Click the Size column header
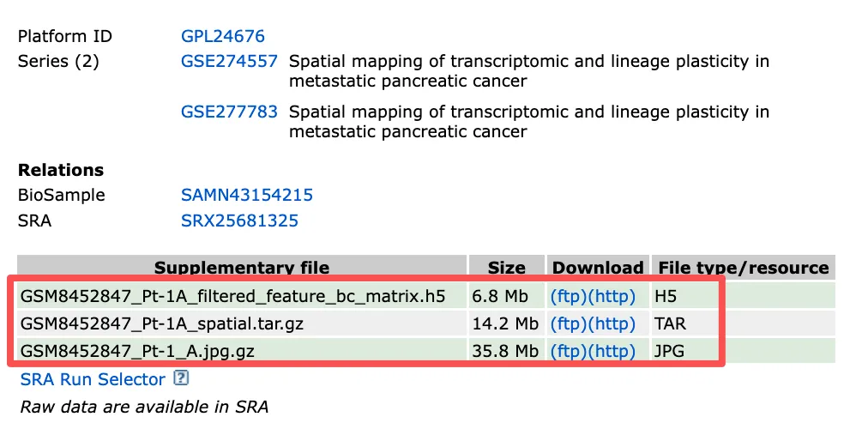Viewport: 868px width, 429px height. (x=506, y=268)
